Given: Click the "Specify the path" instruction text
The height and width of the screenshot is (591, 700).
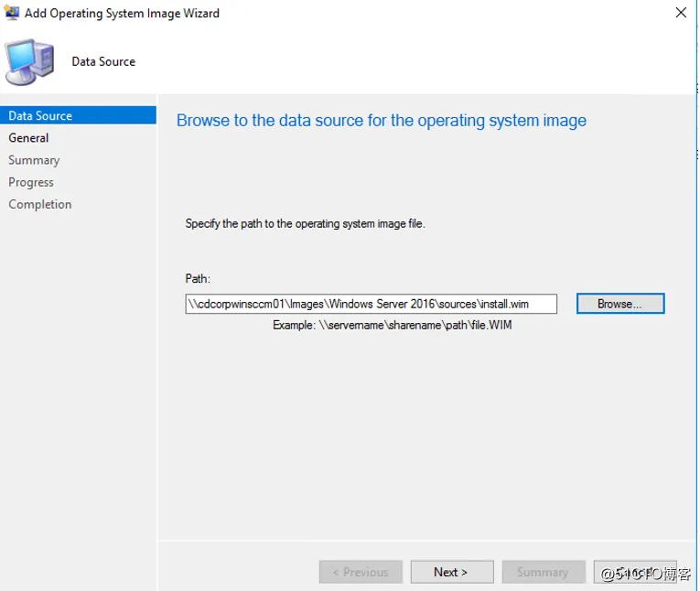Looking at the screenshot, I should click(x=305, y=223).
